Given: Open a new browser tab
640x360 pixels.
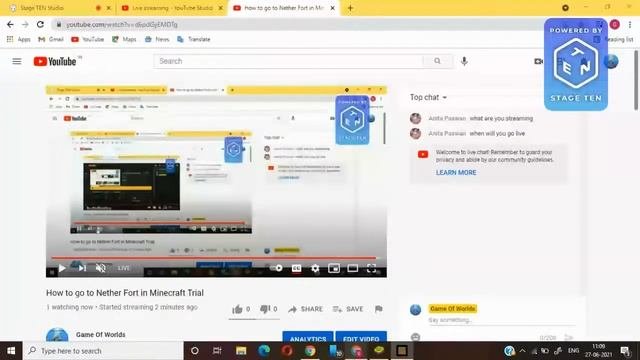Looking at the screenshot, I should pos(350,8).
